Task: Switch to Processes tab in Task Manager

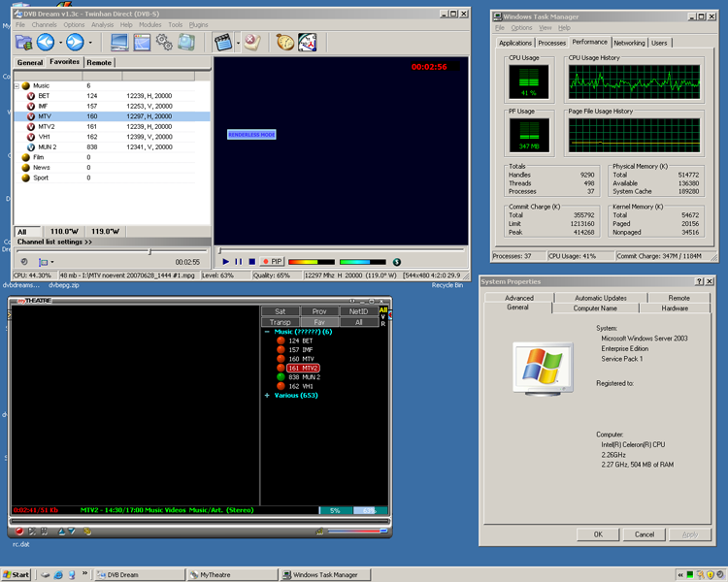Action: click(x=552, y=43)
